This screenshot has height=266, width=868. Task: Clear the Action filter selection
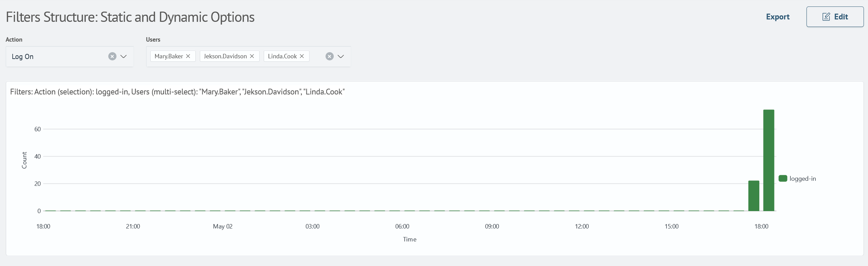[112, 56]
